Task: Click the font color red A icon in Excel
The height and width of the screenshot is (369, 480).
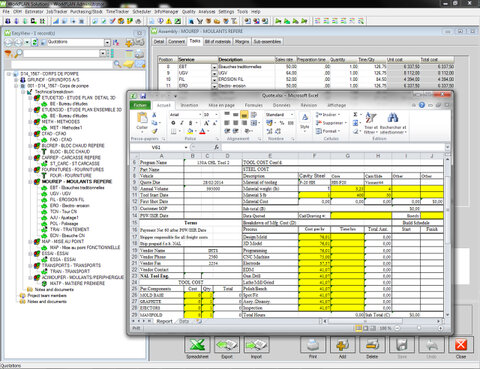Action: [x=202, y=132]
